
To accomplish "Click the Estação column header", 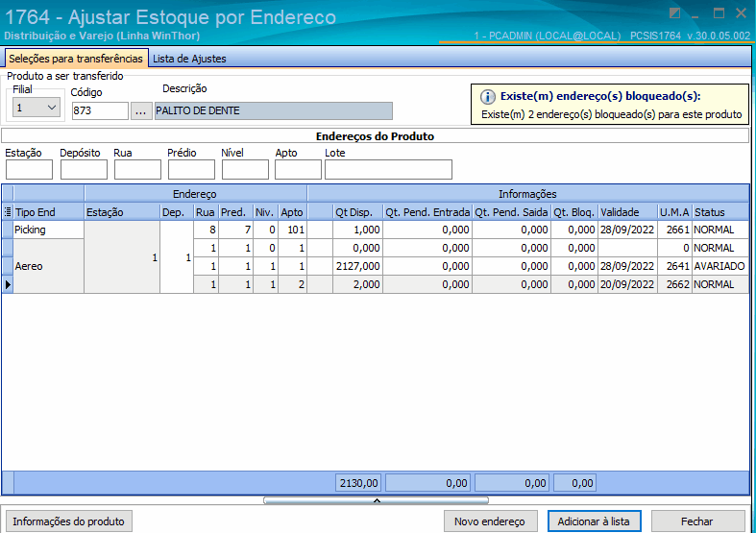I will tap(122, 212).
